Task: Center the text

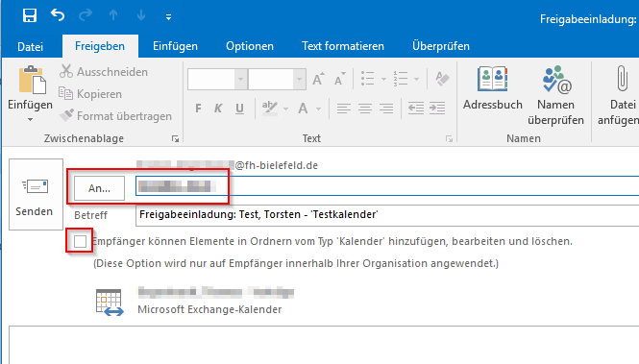Action: [x=365, y=109]
